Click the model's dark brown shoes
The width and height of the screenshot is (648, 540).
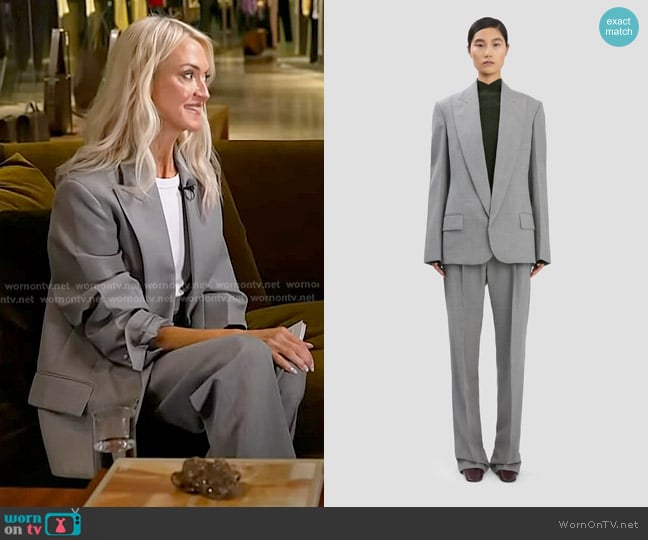pos(486,474)
